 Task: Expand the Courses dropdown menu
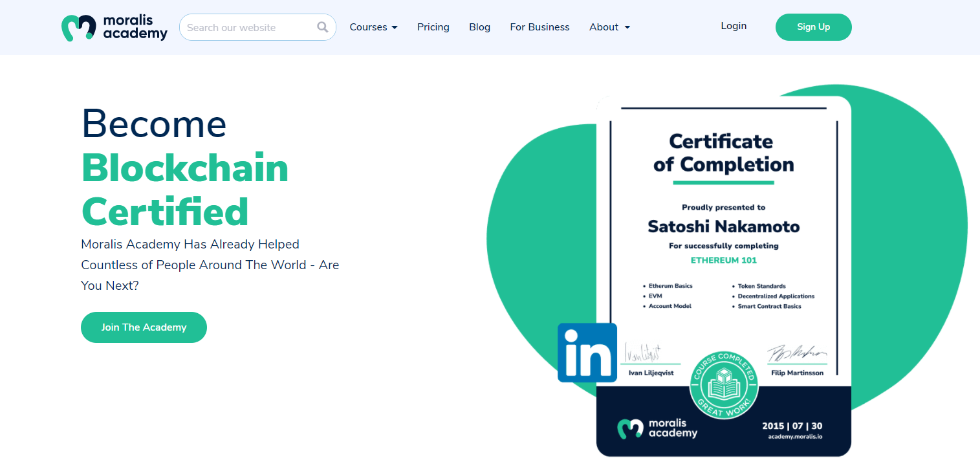tap(374, 27)
